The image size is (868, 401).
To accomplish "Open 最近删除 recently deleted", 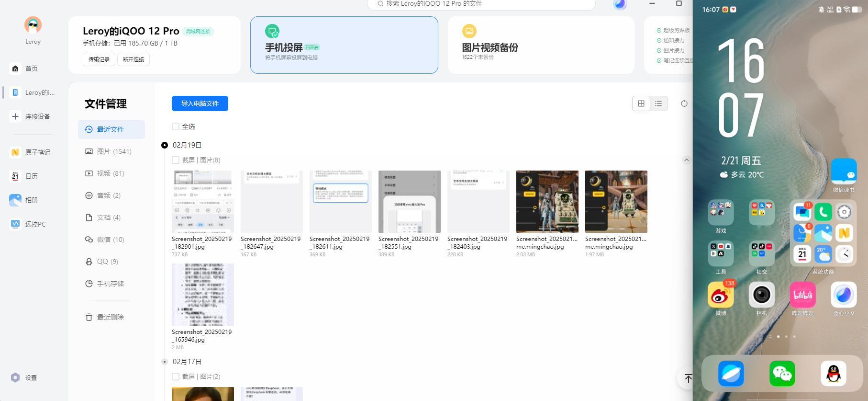I will [x=111, y=317].
